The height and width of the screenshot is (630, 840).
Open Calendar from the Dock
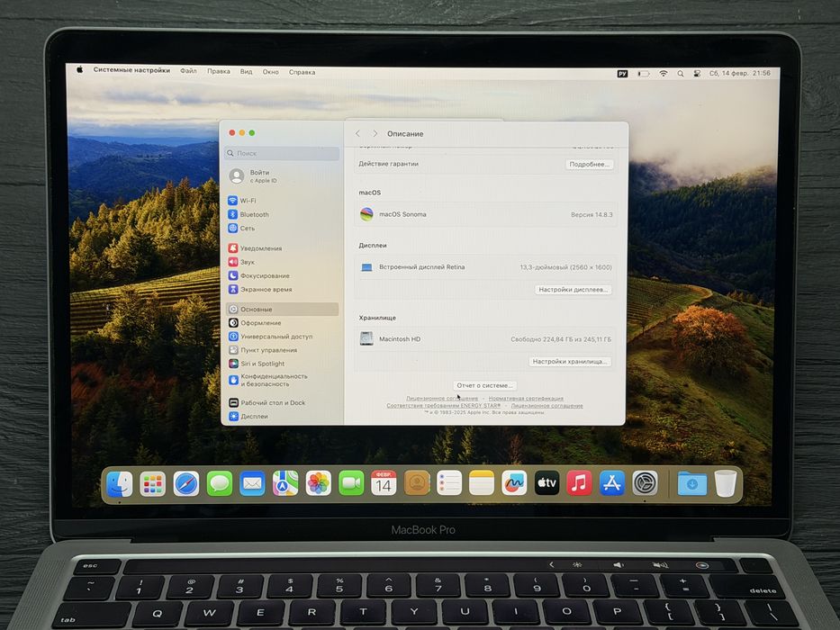tap(384, 483)
